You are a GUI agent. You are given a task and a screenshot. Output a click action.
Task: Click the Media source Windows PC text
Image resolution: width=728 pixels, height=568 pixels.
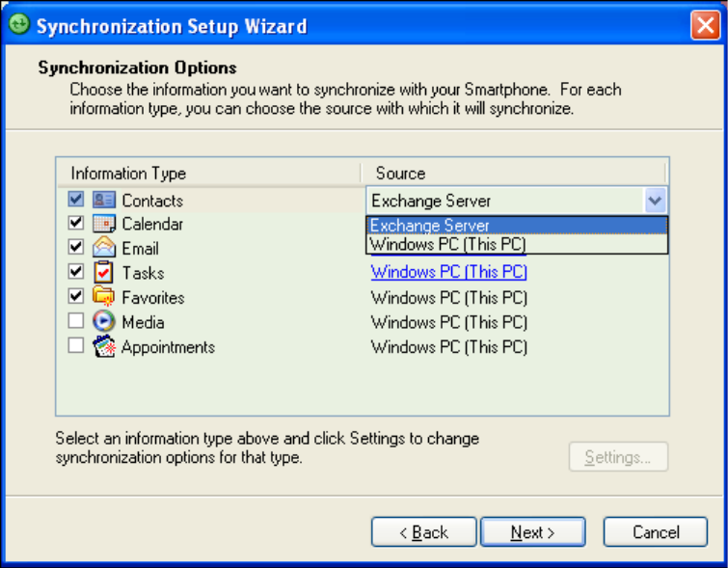(x=449, y=322)
